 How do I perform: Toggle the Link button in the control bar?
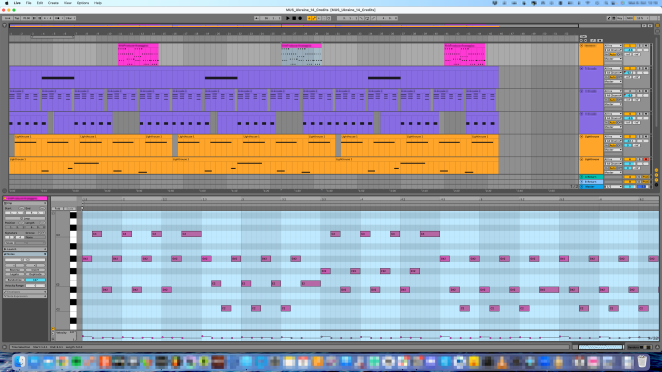(x=7, y=18)
